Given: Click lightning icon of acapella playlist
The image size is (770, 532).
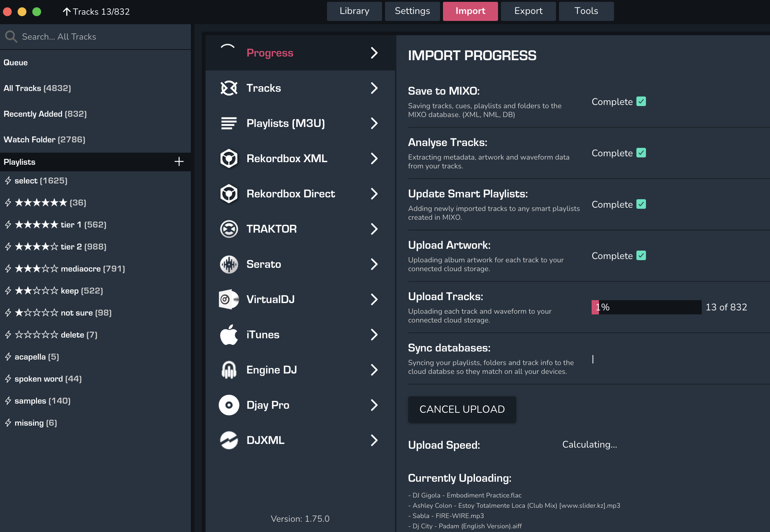Looking at the screenshot, I should pos(8,357).
